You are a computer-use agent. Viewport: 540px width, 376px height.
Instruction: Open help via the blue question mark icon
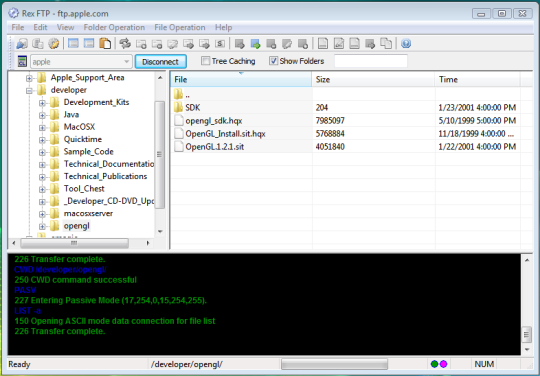[x=406, y=44]
